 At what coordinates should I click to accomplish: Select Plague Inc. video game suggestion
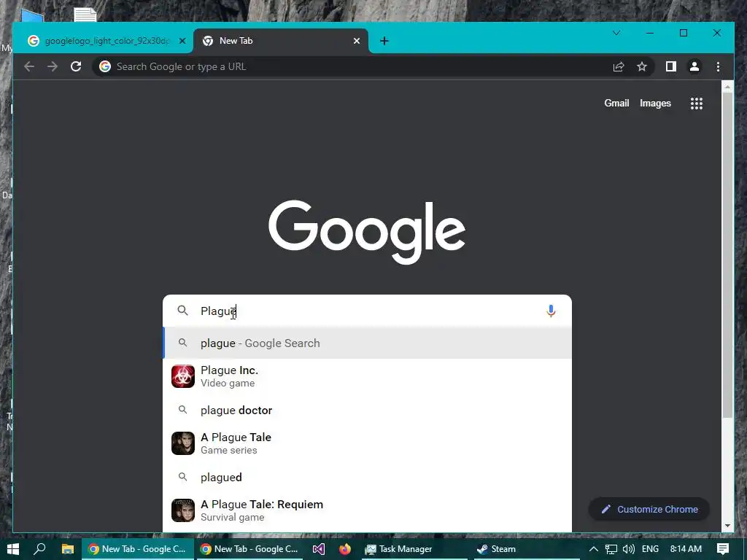tap(368, 376)
